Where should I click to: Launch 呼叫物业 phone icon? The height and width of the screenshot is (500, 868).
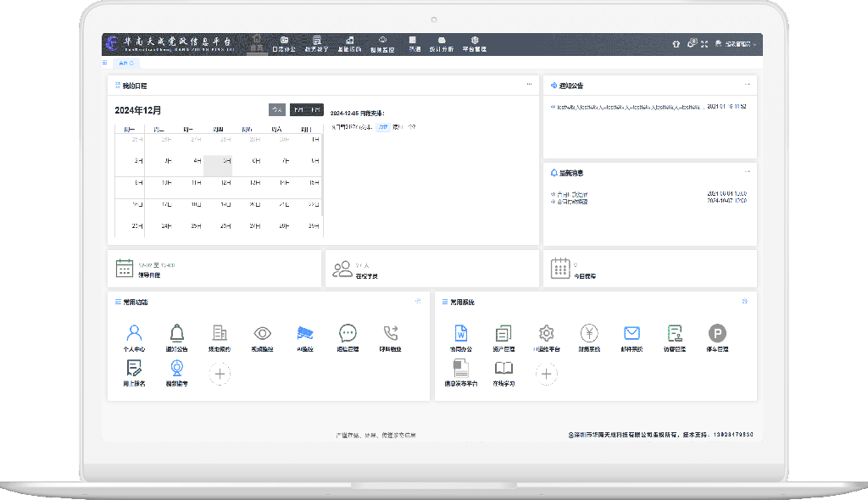(x=391, y=333)
